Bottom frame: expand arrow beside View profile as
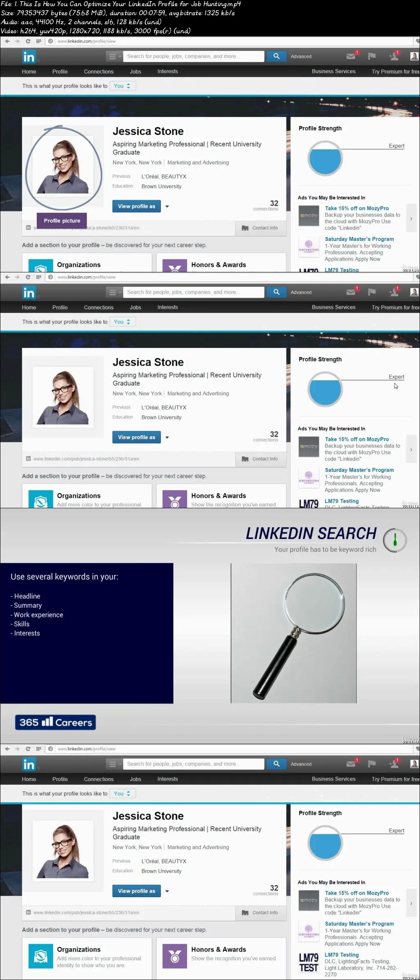The height and width of the screenshot is (980, 420). 167,891
